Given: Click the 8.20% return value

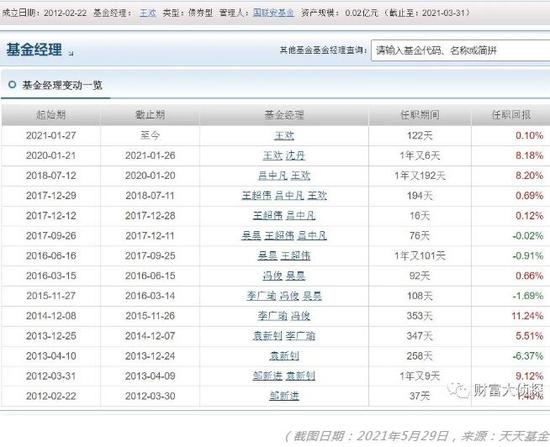Looking at the screenshot, I should point(529,175).
